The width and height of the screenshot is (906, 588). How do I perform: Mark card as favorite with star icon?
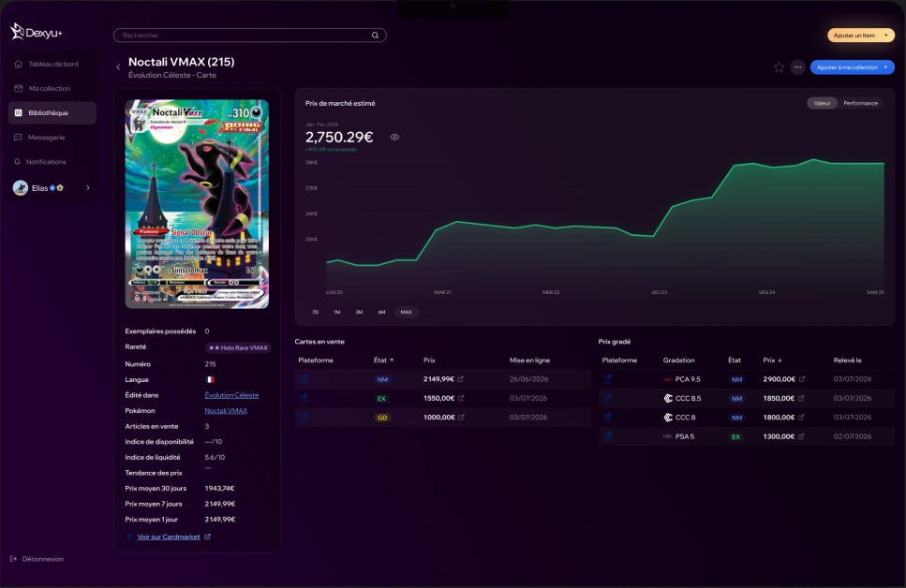click(779, 67)
